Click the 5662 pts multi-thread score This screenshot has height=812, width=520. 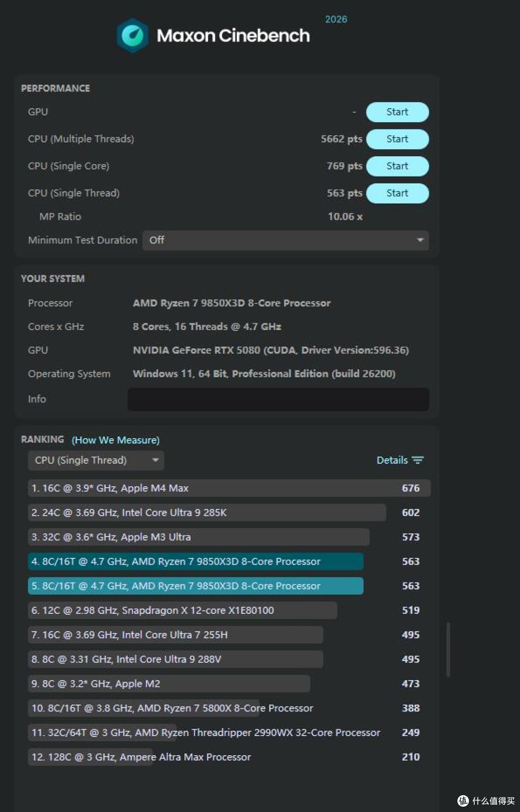341,139
